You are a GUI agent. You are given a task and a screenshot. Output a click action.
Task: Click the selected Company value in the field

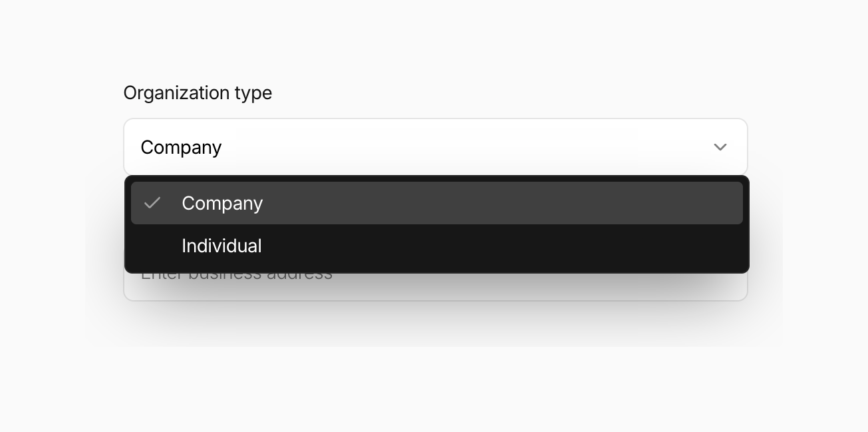(x=181, y=147)
